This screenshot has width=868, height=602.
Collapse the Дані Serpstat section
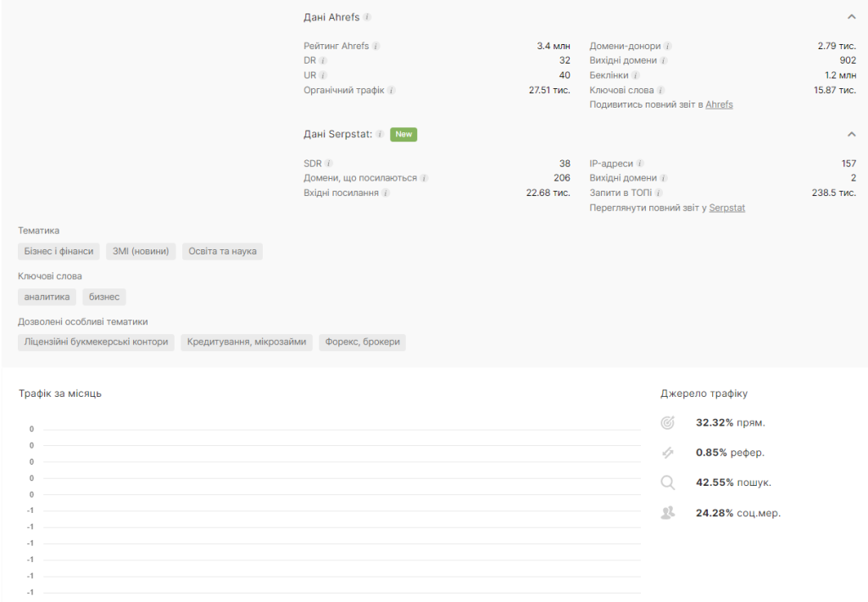(x=851, y=134)
